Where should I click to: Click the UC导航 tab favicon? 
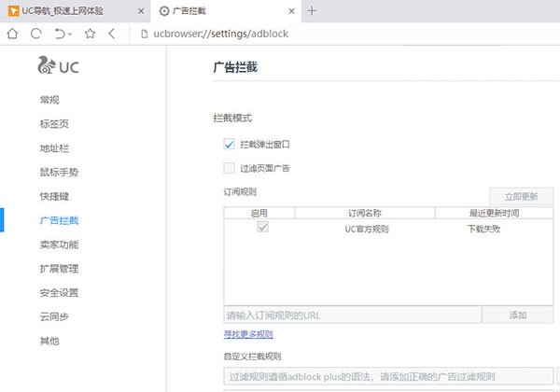[13, 11]
